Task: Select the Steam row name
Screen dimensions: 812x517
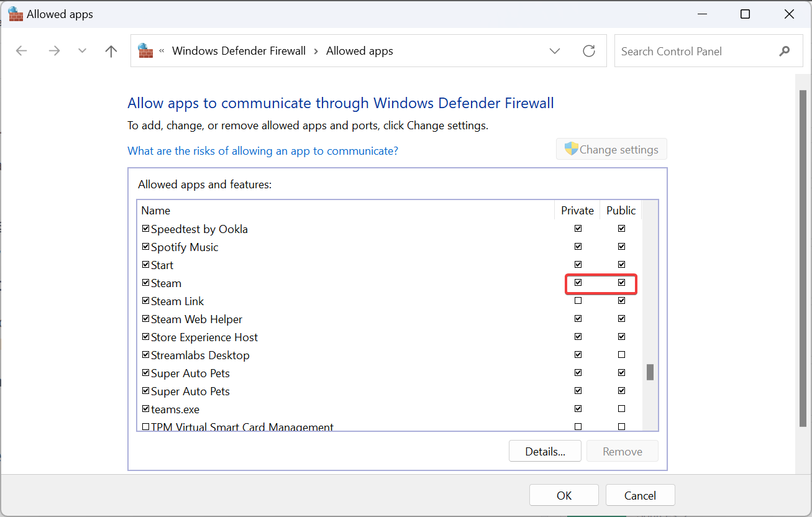Action: [166, 283]
